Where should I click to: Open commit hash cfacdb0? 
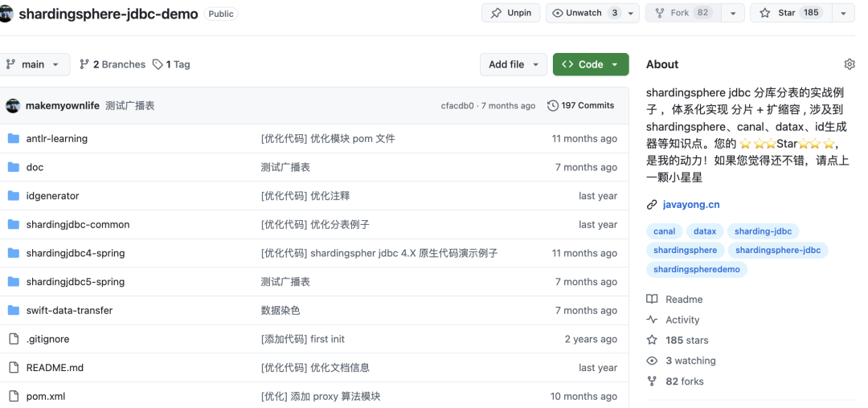[x=457, y=105]
